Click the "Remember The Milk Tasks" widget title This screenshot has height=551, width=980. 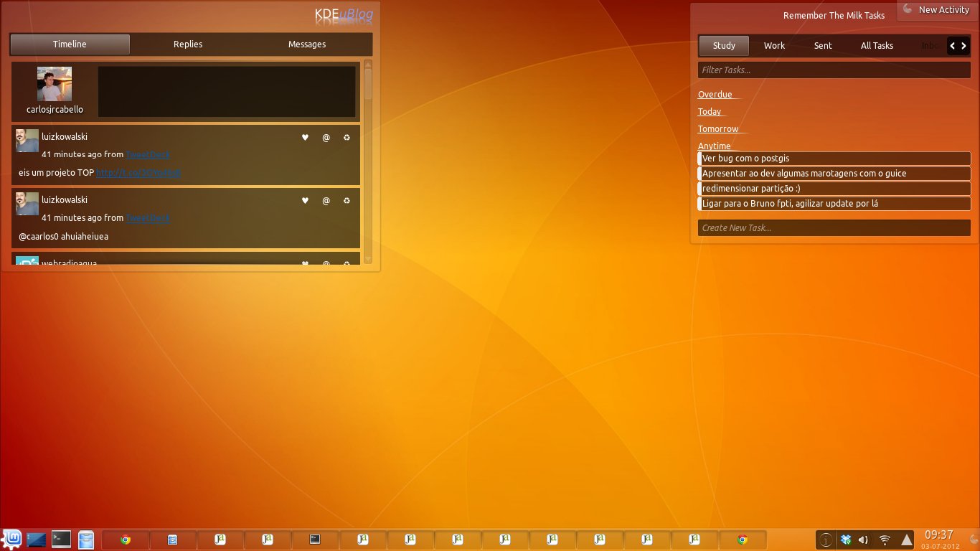pos(834,15)
